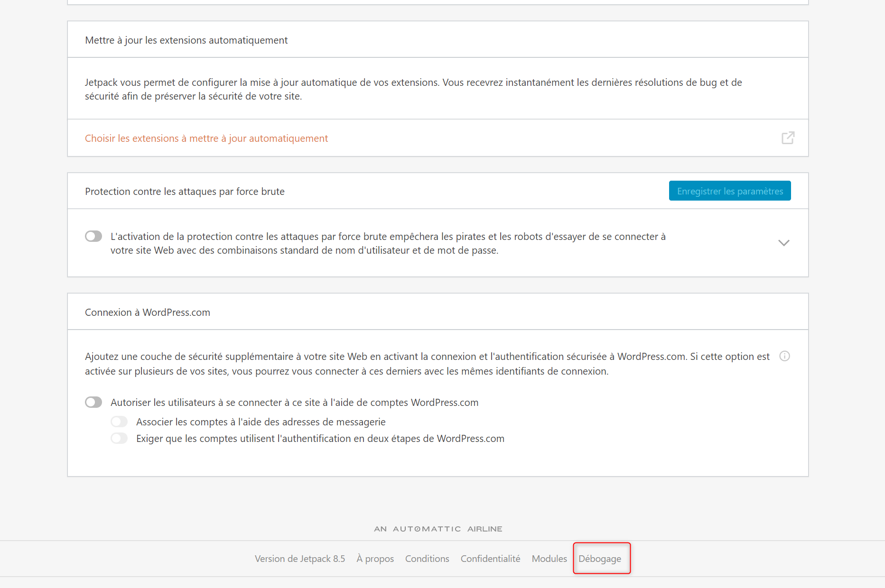Click the Connexion à WordPress.com heading

[148, 312]
